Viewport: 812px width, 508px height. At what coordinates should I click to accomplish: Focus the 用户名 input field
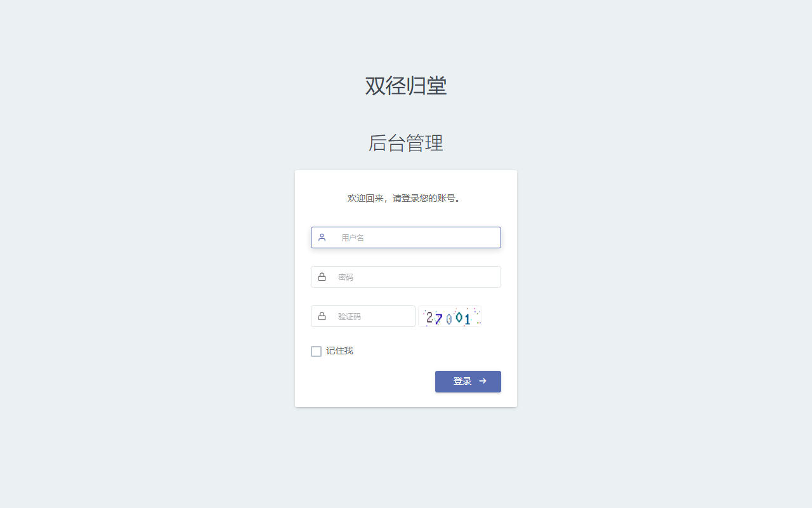(x=406, y=237)
